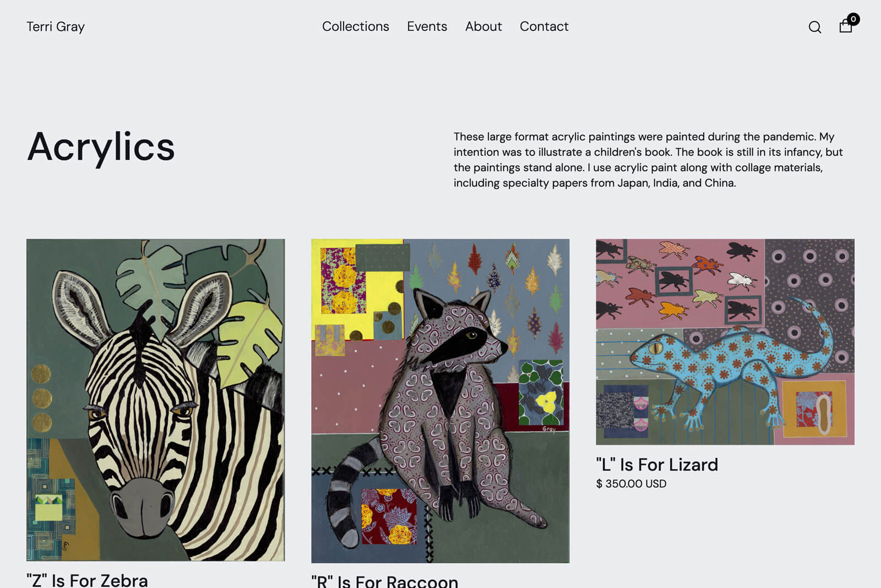Click the raccoon painting thumbnail
This screenshot has height=588, width=881.
[440, 402]
